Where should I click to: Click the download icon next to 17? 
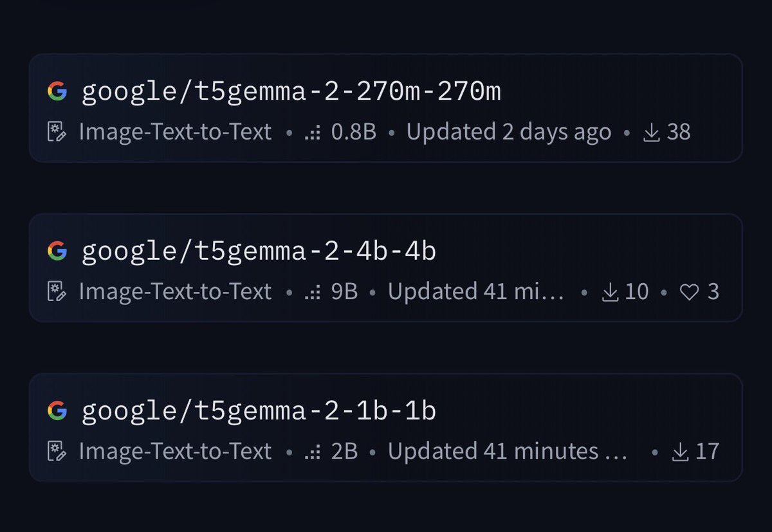coord(680,452)
